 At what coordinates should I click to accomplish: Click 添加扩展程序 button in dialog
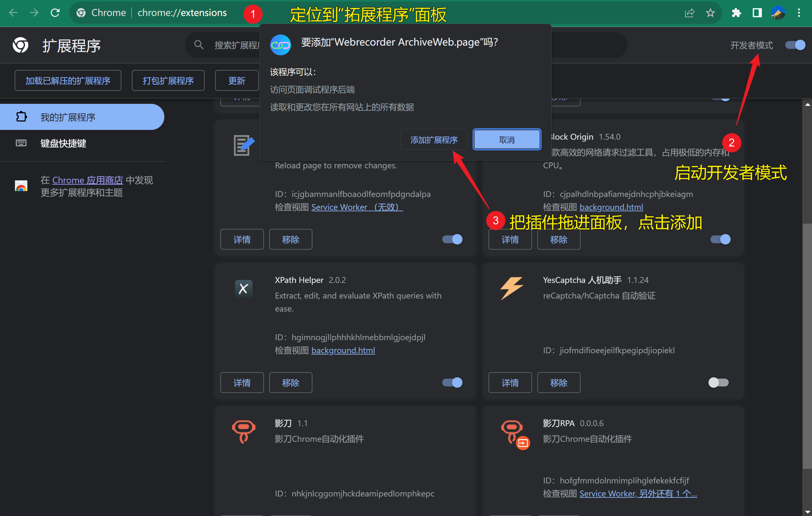(434, 140)
